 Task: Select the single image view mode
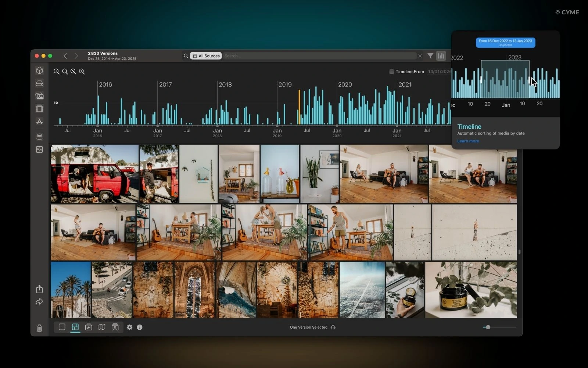pyautogui.click(x=61, y=327)
